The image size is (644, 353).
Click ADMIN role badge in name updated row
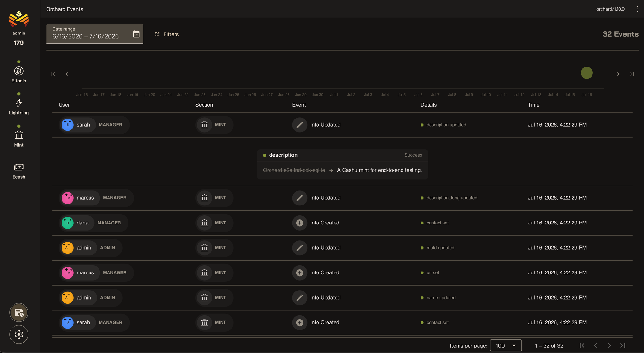108,298
